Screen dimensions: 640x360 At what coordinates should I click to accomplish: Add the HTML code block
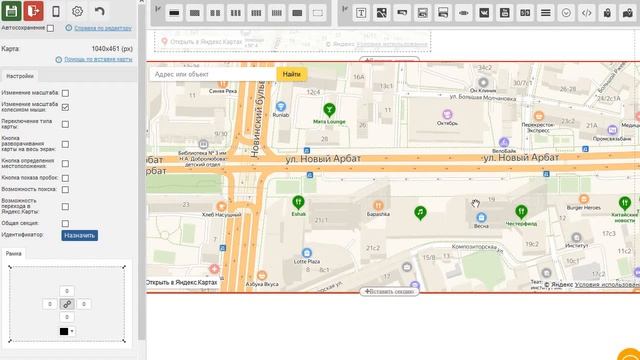click(x=587, y=13)
